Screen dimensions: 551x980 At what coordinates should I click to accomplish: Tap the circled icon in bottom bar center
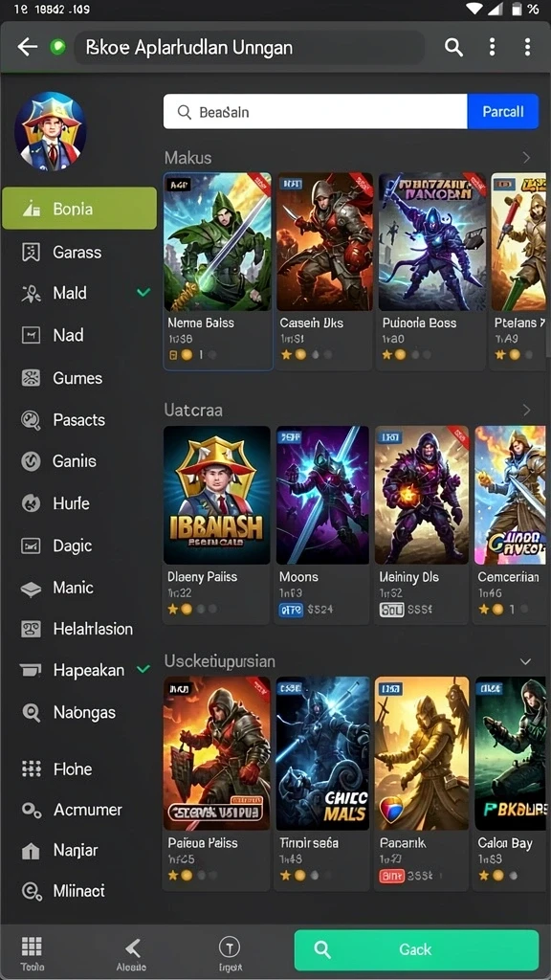pos(230,947)
